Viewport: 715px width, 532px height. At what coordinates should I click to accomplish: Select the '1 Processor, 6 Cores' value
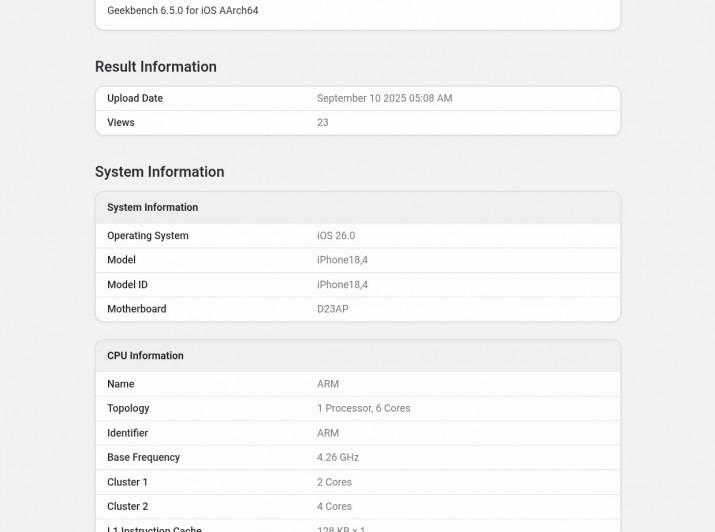(x=363, y=408)
